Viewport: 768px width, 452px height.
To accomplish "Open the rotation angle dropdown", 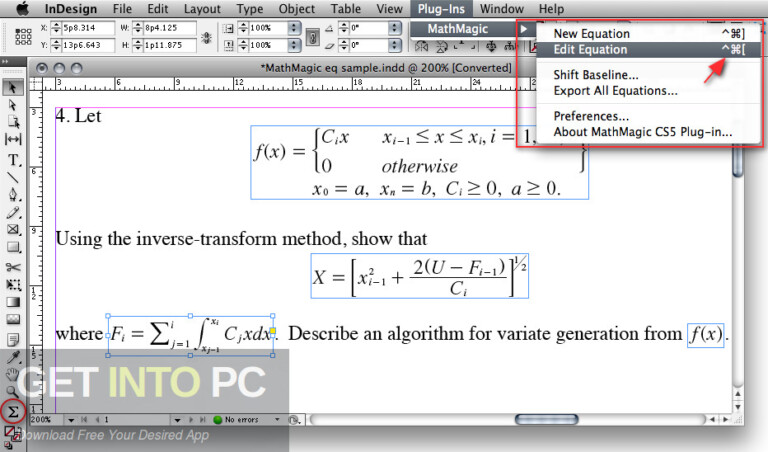I will pyautogui.click(x=395, y=28).
